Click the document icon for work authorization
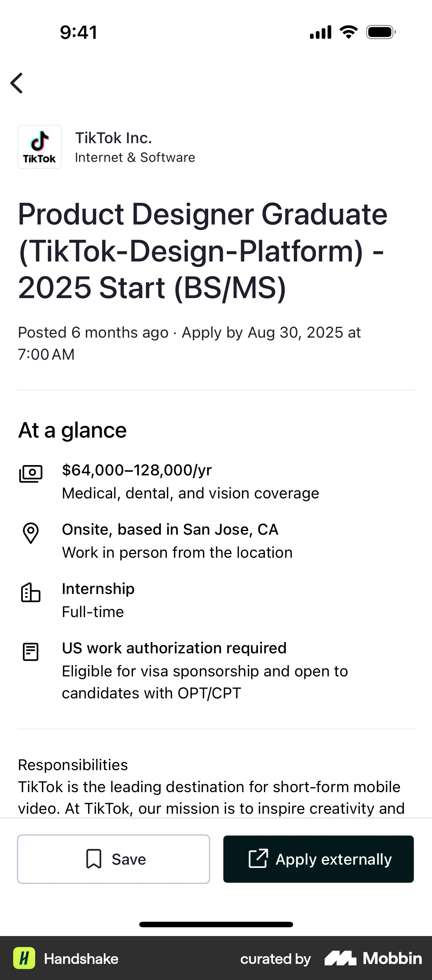 pyautogui.click(x=31, y=652)
